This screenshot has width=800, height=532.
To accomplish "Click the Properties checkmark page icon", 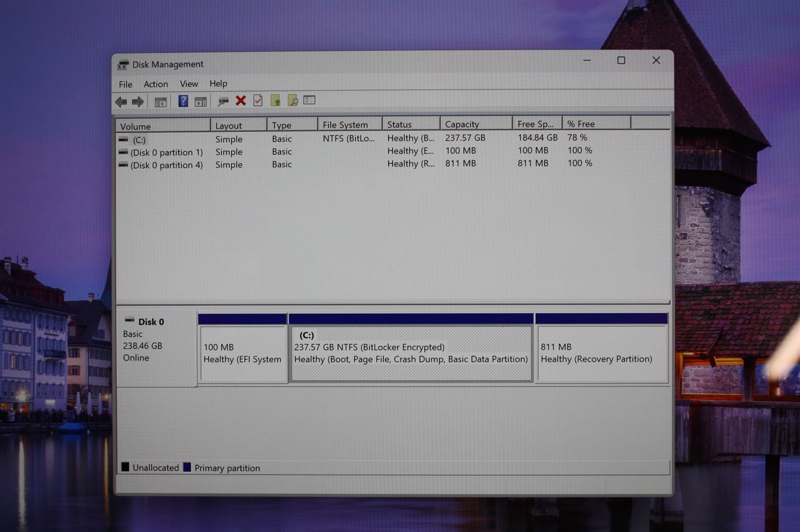I will [x=258, y=100].
